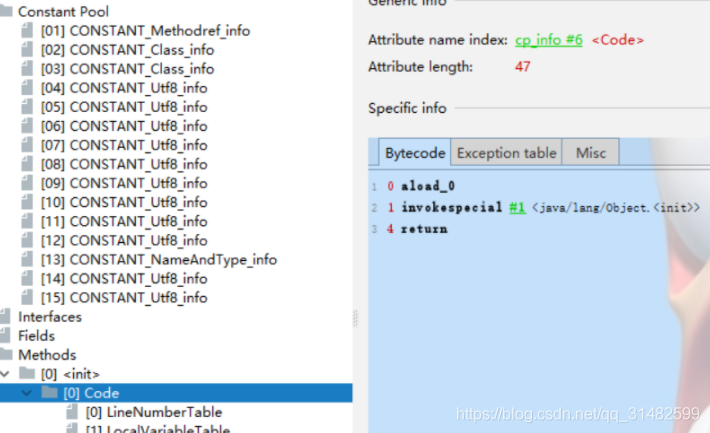Switch to the Exception table tab
Viewport: 710px width, 433px height.
pyautogui.click(x=506, y=153)
